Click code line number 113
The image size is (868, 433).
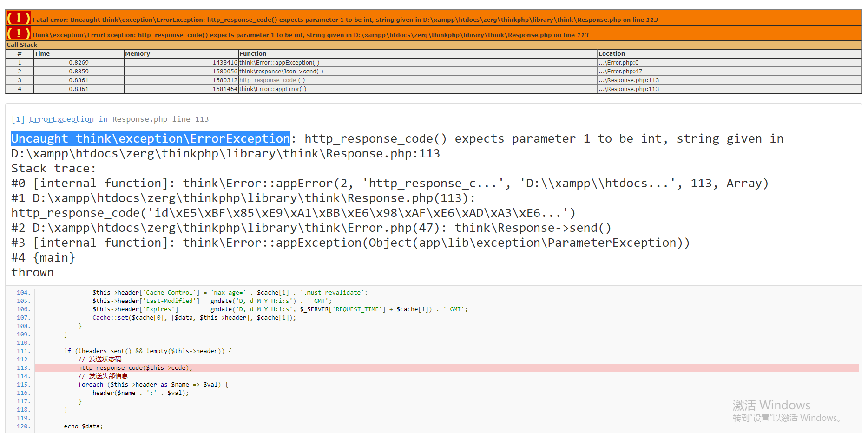pyautogui.click(x=23, y=368)
